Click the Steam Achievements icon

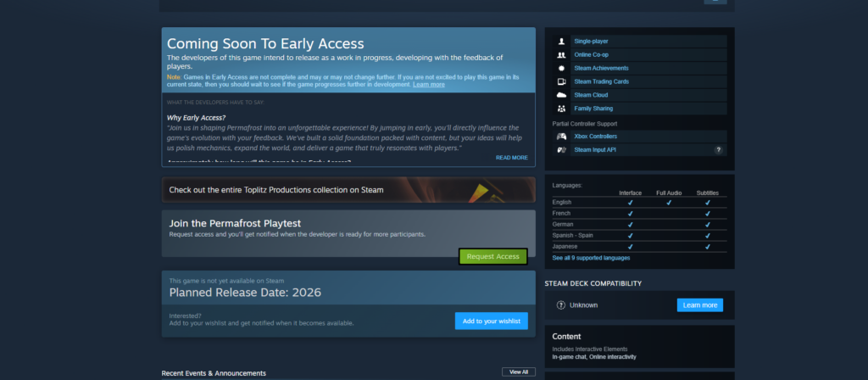(561, 68)
